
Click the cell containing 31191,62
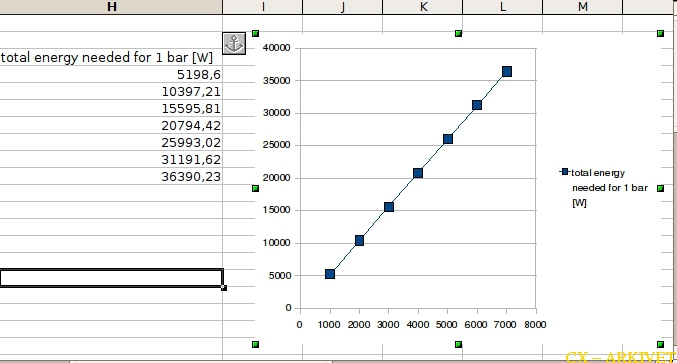point(111,160)
